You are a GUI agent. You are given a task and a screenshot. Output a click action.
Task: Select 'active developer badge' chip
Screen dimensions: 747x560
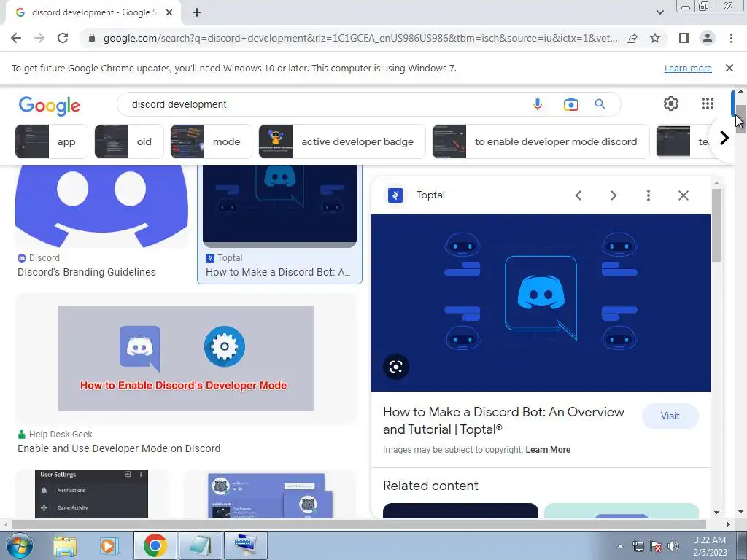point(342,141)
